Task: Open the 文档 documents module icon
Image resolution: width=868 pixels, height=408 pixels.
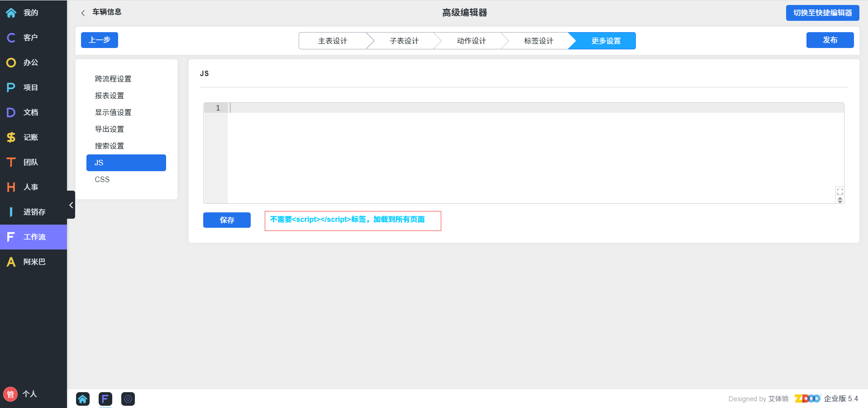Action: [x=11, y=112]
